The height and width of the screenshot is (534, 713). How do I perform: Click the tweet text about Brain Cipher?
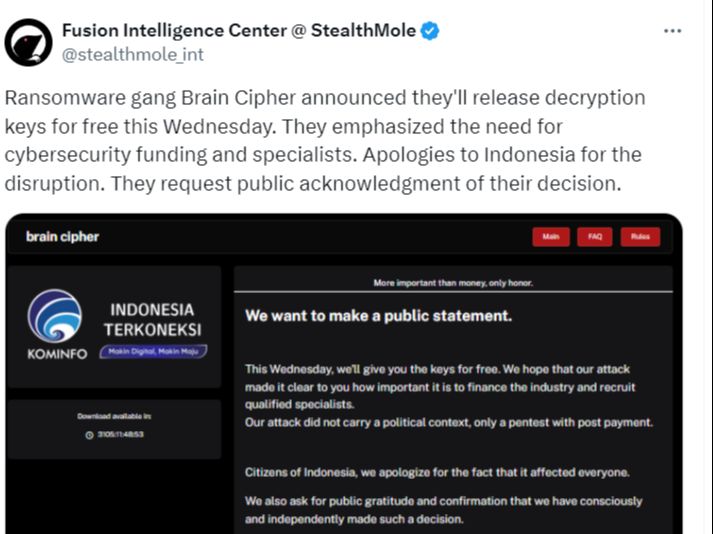(x=325, y=141)
